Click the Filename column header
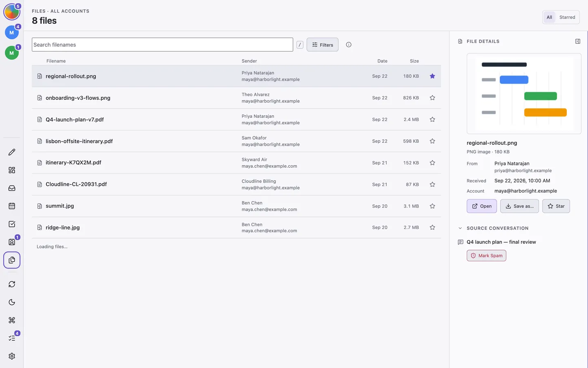This screenshot has width=588, height=368. tap(56, 61)
